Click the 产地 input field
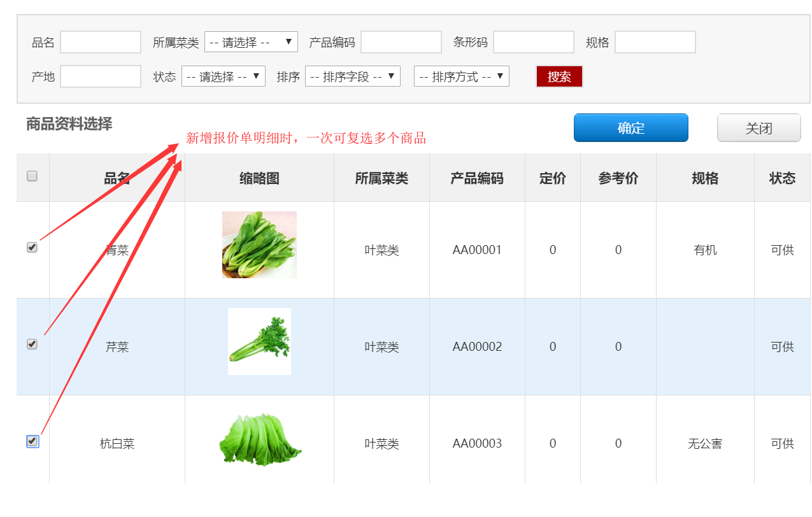This screenshot has width=812, height=517. tap(101, 76)
